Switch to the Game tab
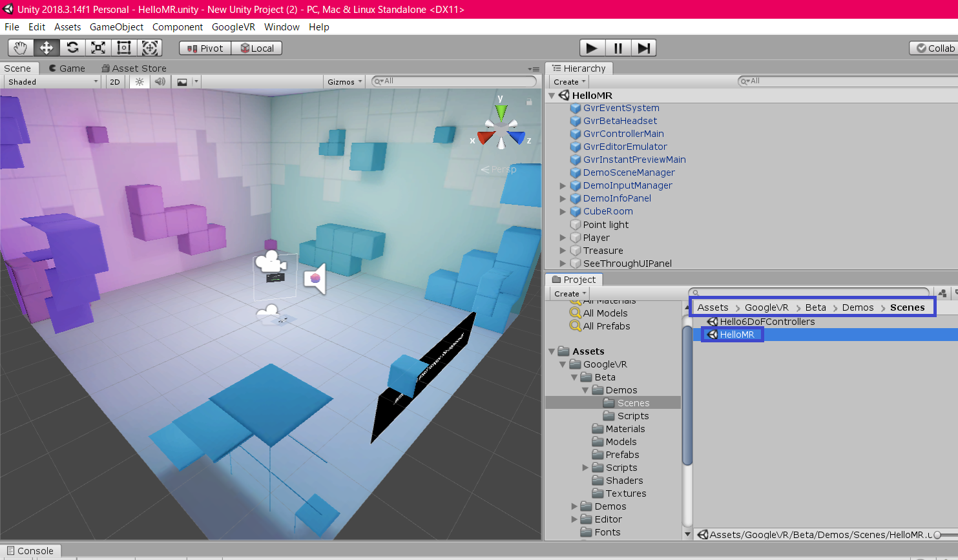 pos(67,68)
